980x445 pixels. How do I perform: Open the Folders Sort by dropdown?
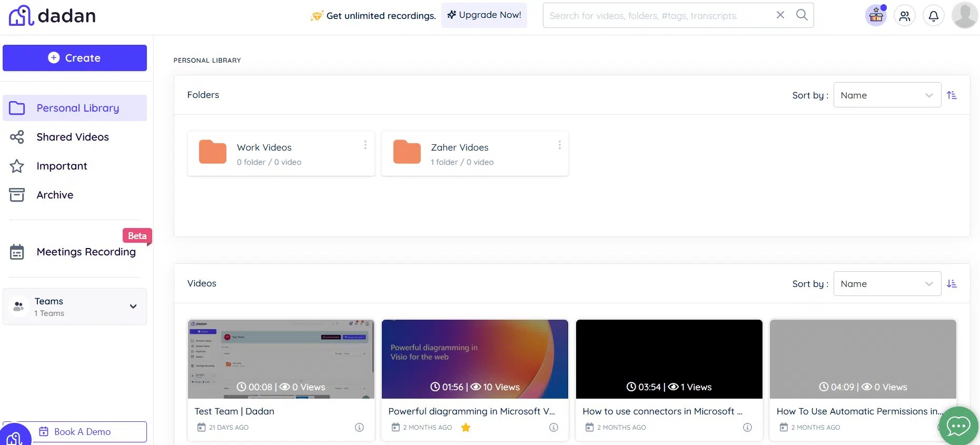tap(887, 95)
